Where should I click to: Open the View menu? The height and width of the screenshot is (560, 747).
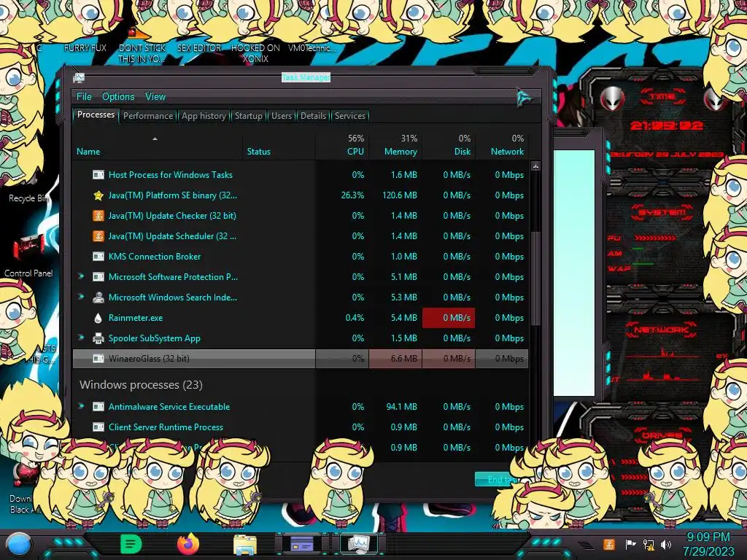(x=155, y=97)
